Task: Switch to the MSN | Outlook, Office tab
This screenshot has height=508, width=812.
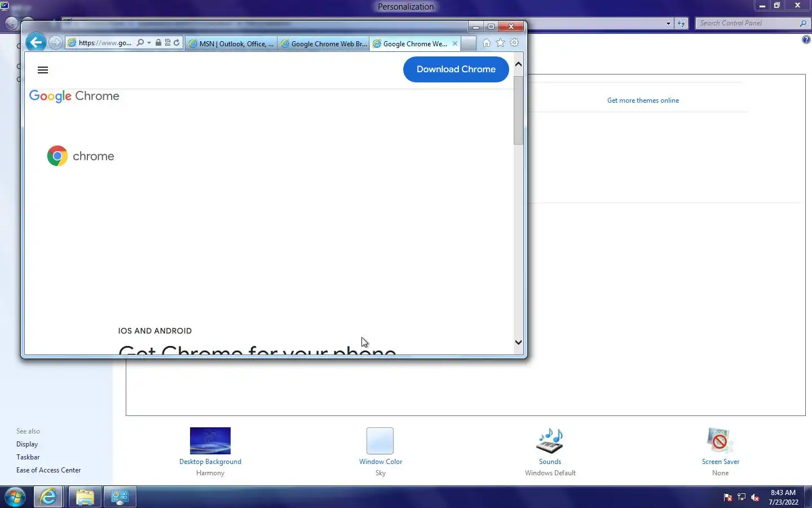Action: 231,43
